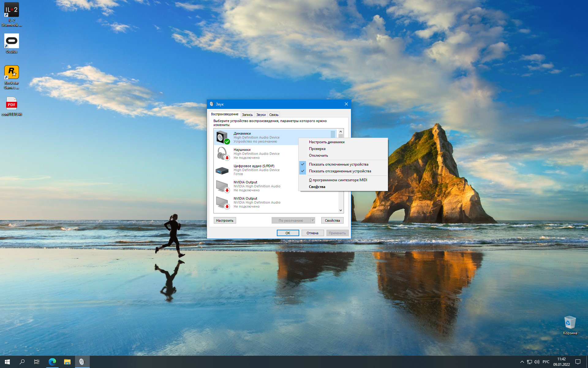Click the volume icon in system tray

click(x=537, y=362)
